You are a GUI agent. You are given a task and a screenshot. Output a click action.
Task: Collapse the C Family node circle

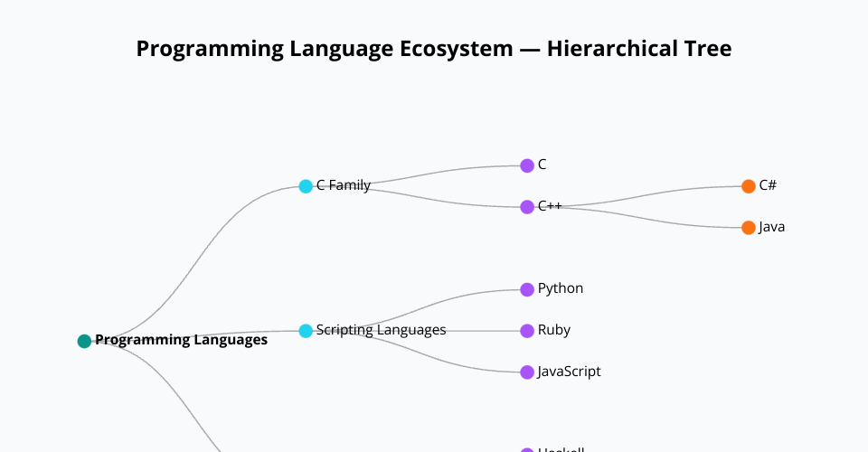pyautogui.click(x=306, y=186)
